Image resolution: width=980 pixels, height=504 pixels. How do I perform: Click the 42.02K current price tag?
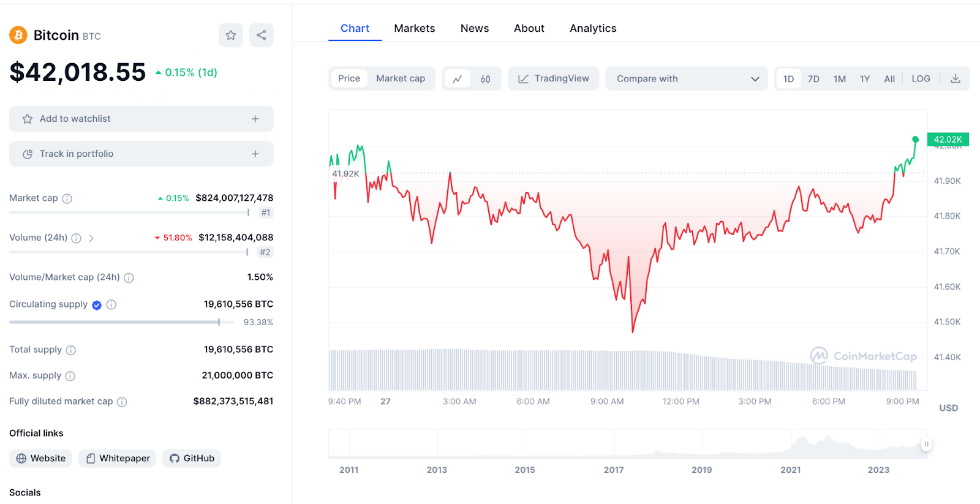click(x=948, y=140)
